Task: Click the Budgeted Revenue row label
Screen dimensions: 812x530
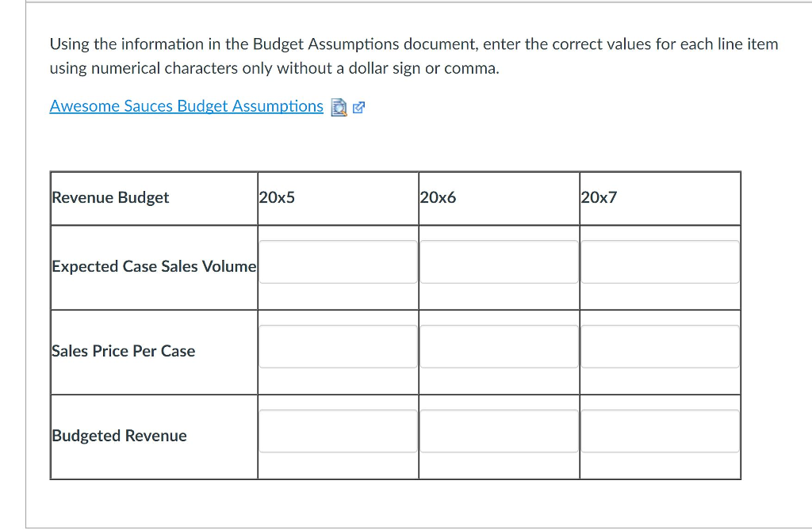Action: click(118, 435)
